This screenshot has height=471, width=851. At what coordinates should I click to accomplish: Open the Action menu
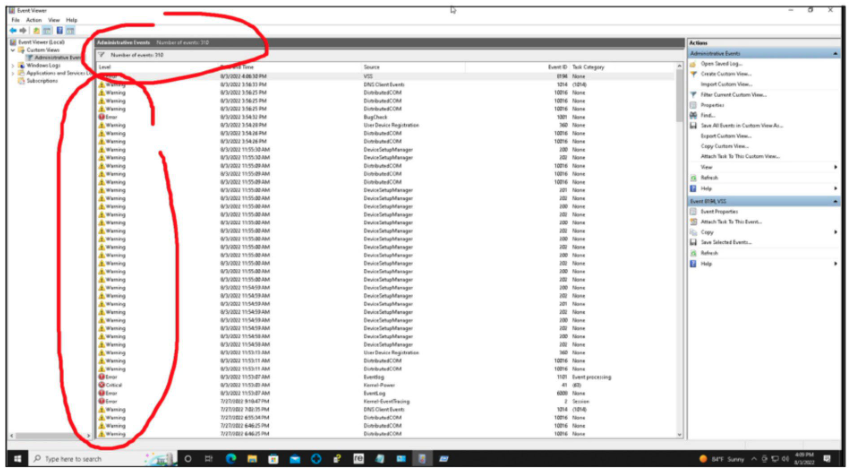34,19
